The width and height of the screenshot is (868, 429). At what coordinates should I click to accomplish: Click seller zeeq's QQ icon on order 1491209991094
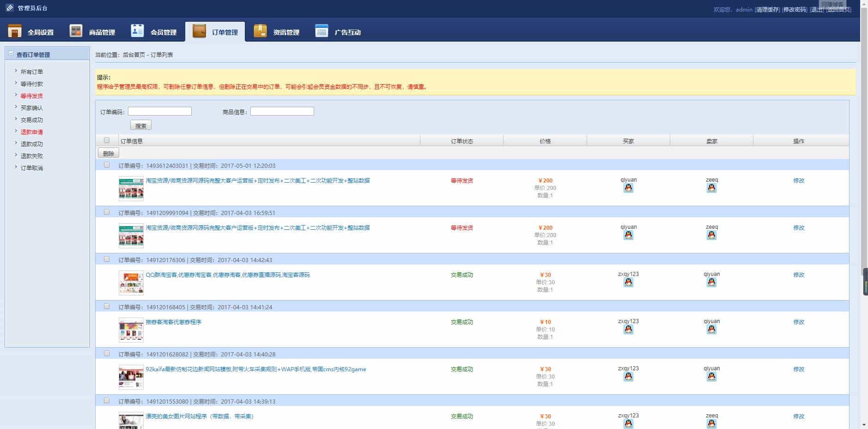pyautogui.click(x=711, y=235)
